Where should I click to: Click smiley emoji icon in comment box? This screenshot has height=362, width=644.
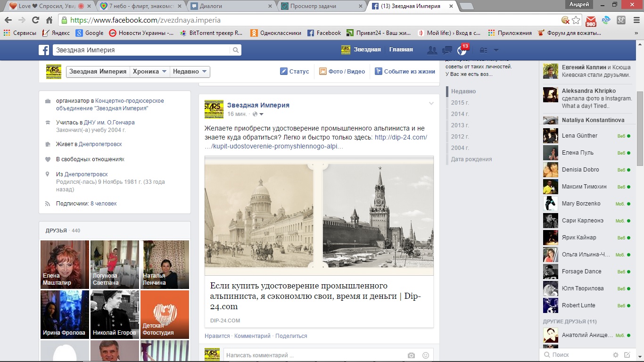click(426, 355)
